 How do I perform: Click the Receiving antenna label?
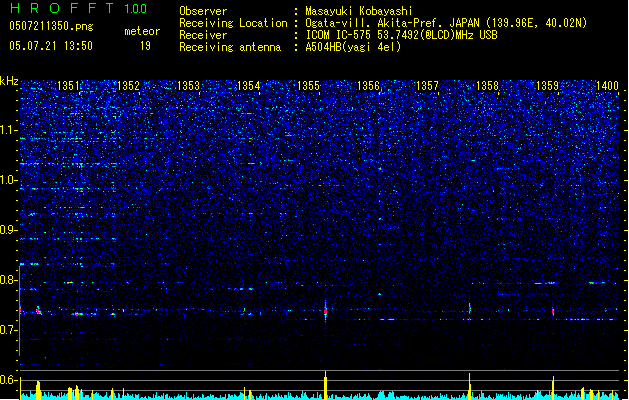(230, 47)
